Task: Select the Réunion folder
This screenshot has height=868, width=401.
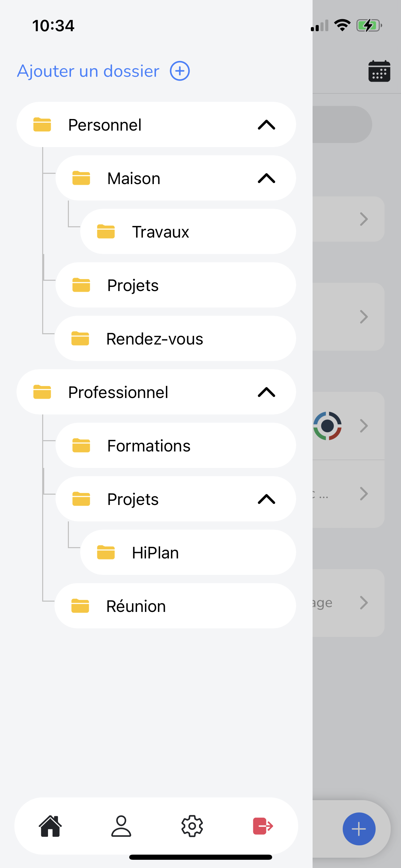Action: [x=175, y=606]
